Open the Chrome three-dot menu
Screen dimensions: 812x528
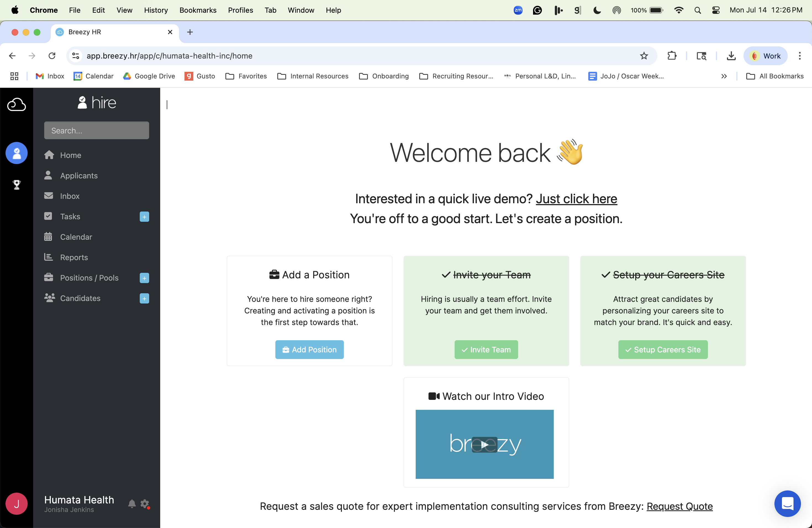click(x=800, y=56)
